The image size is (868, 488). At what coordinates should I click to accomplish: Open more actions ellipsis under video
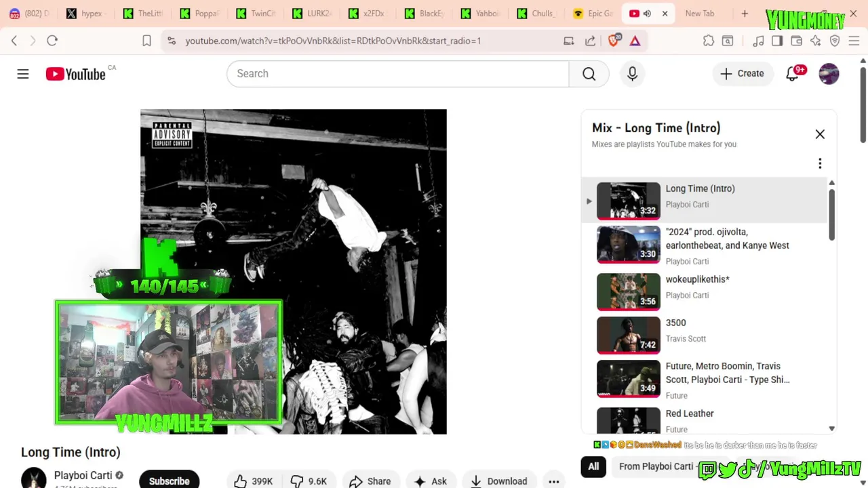(554, 481)
